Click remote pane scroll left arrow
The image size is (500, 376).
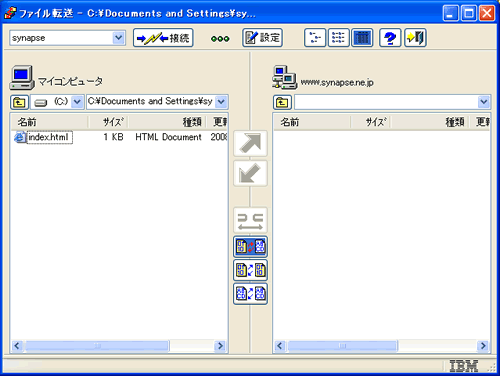[280, 346]
